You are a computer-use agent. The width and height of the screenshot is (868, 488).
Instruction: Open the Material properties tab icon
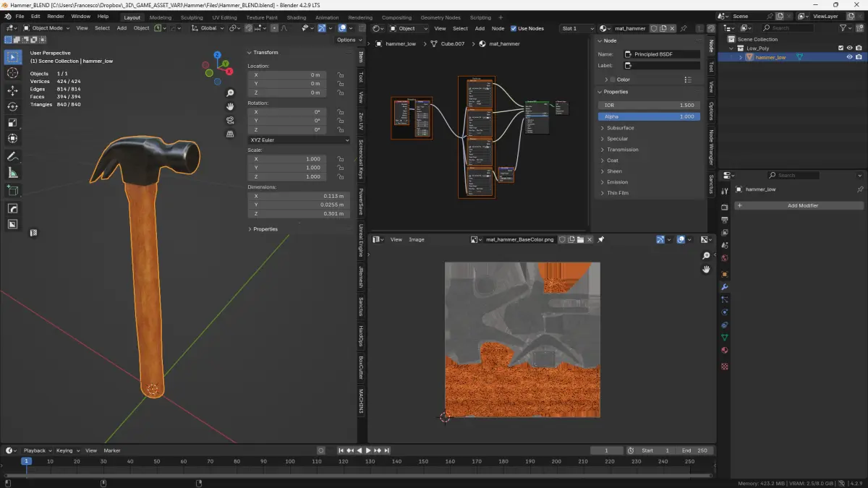click(x=725, y=351)
